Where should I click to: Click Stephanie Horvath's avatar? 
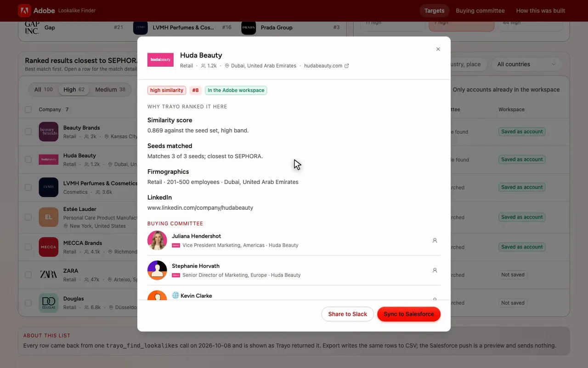coord(157,270)
